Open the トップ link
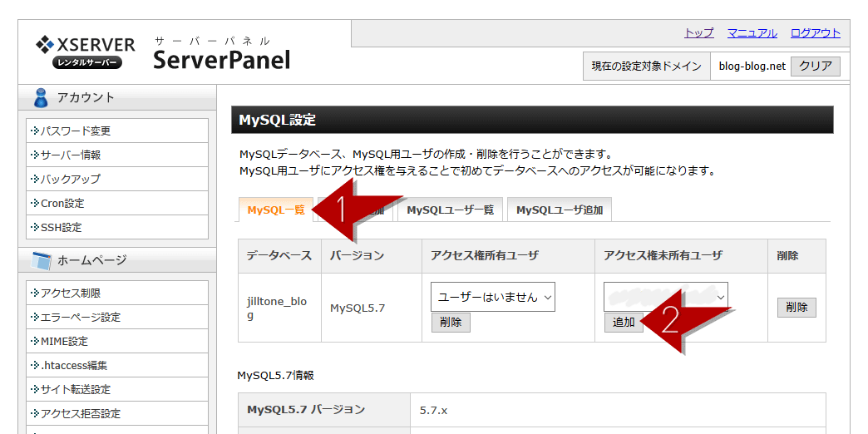Image resolution: width=868 pixels, height=434 pixels. click(699, 32)
